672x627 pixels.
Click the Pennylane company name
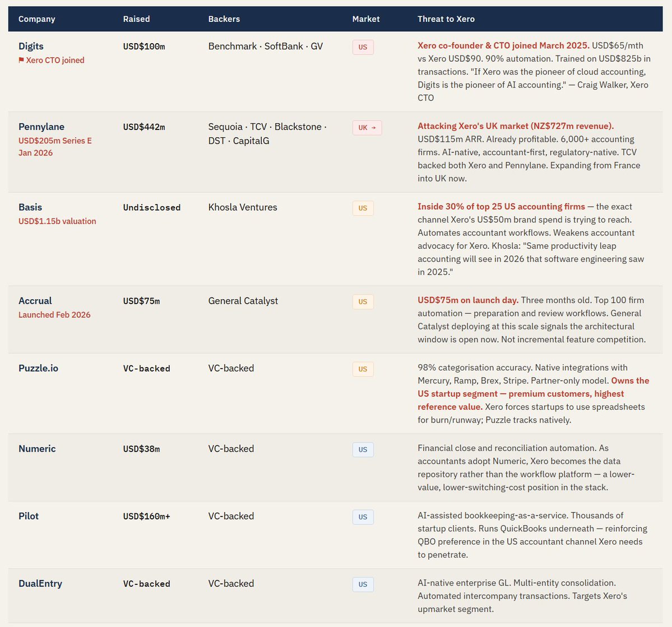tap(41, 127)
